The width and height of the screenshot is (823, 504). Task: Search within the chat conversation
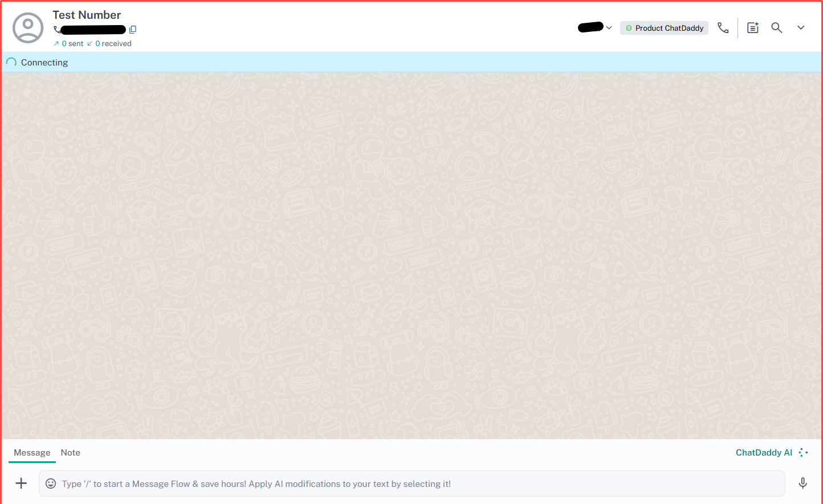(x=777, y=27)
